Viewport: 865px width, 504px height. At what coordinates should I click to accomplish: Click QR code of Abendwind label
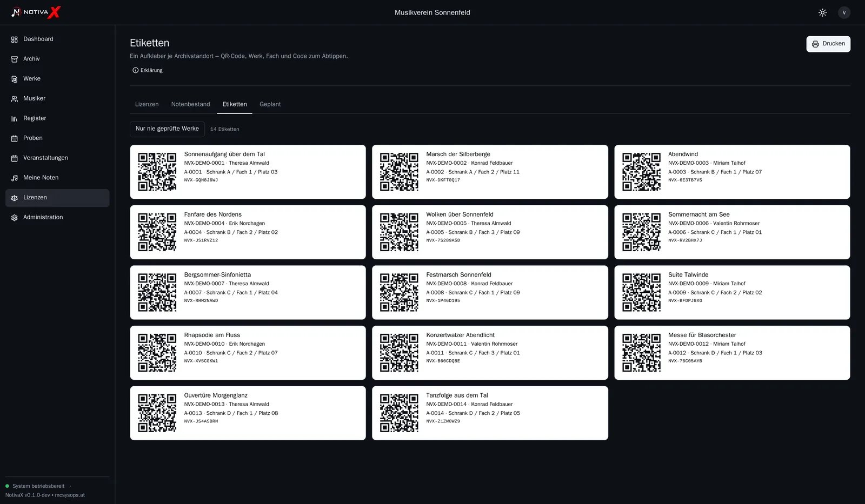[x=641, y=172]
